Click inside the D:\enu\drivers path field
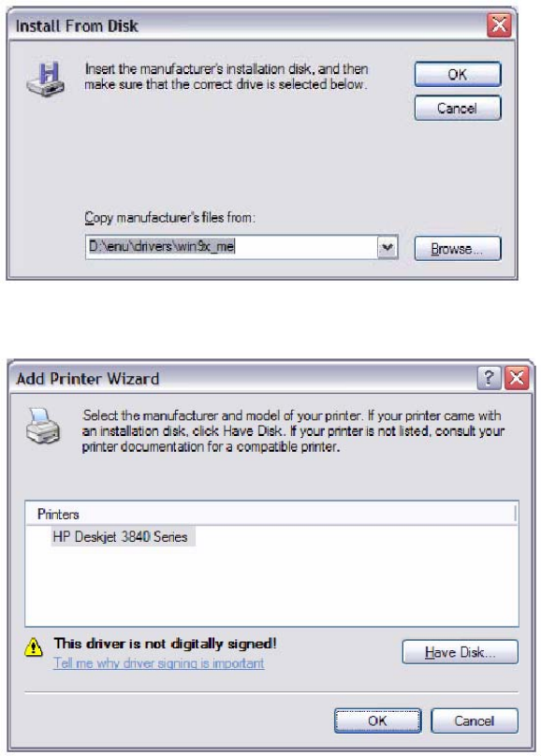Viewport: 541px width, 756px height. pyautogui.click(x=231, y=247)
